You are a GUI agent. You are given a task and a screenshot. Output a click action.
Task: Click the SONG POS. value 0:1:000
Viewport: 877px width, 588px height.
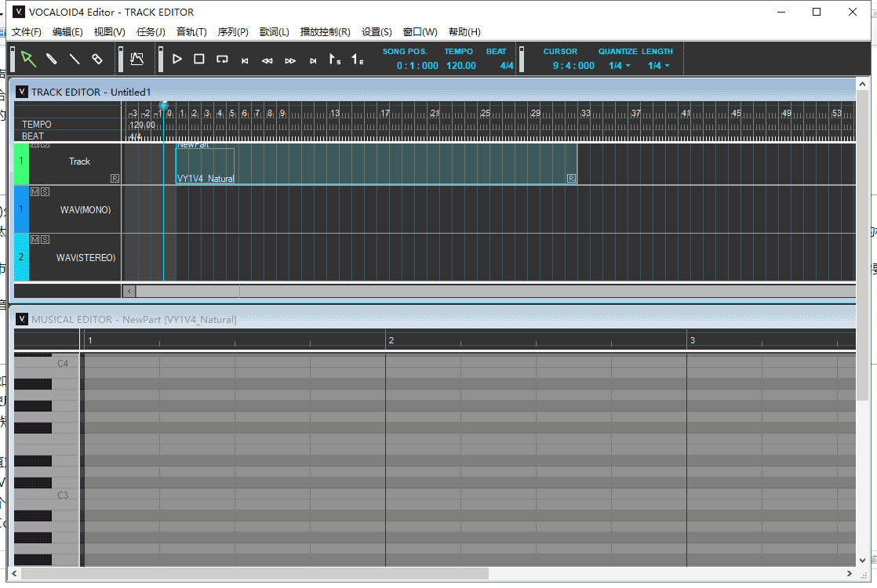coord(417,65)
